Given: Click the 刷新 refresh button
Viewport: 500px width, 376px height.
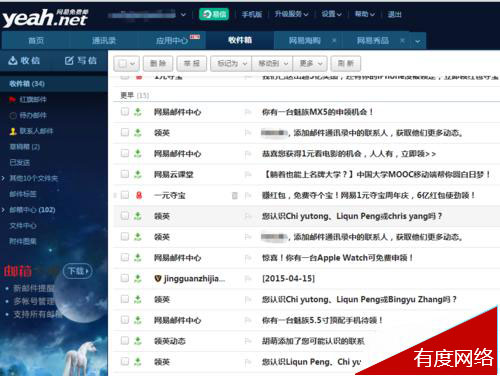Looking at the screenshot, I should click(346, 63).
